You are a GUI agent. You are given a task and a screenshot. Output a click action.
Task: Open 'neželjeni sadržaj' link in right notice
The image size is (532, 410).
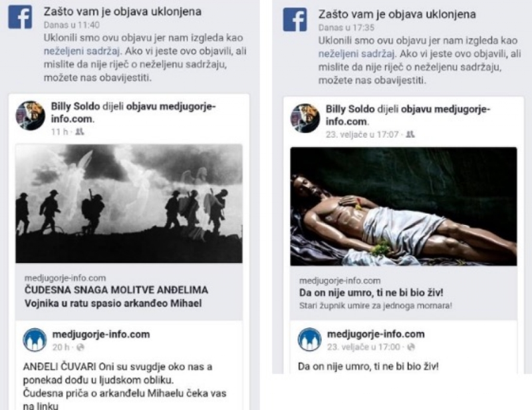coord(356,54)
